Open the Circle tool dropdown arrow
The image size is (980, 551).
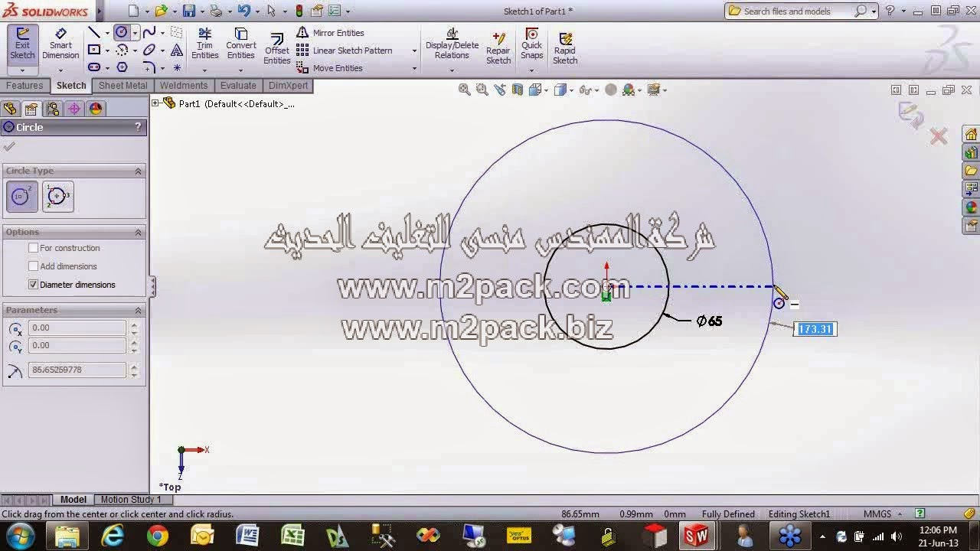click(135, 33)
